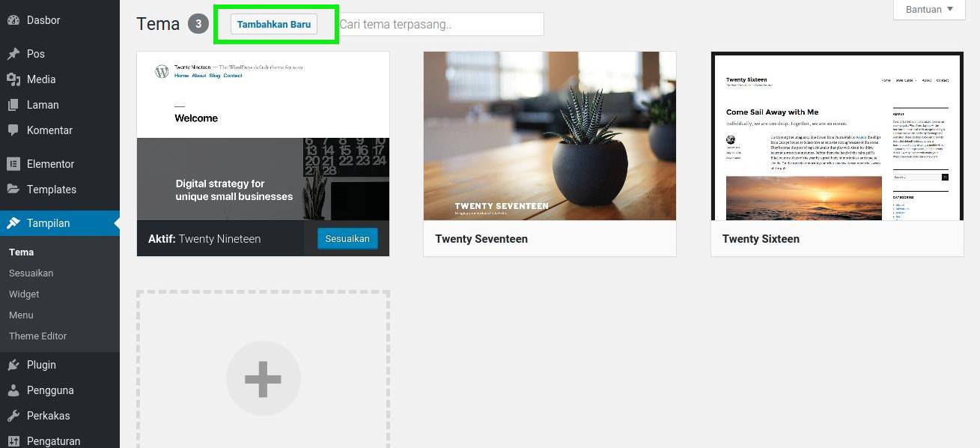Click the Elementor icon in sidebar
Image resolution: width=980 pixels, height=448 pixels.
13,164
